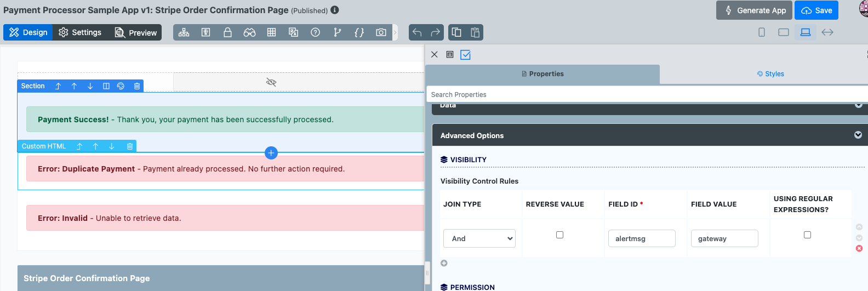Expand the Data section chevron
The width and height of the screenshot is (868, 291).
858,105
